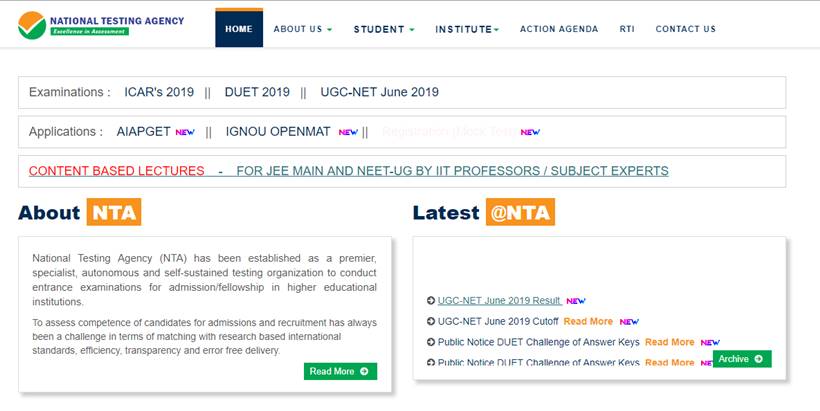Click bullet arrow before UGC-NET June 2019 Result
The width and height of the screenshot is (820, 411).
tap(431, 301)
